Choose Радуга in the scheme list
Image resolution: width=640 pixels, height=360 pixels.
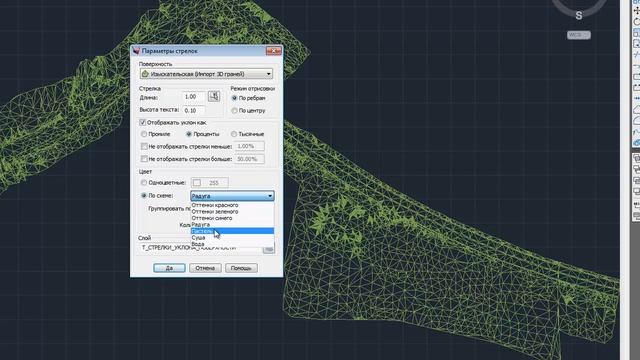click(x=232, y=225)
